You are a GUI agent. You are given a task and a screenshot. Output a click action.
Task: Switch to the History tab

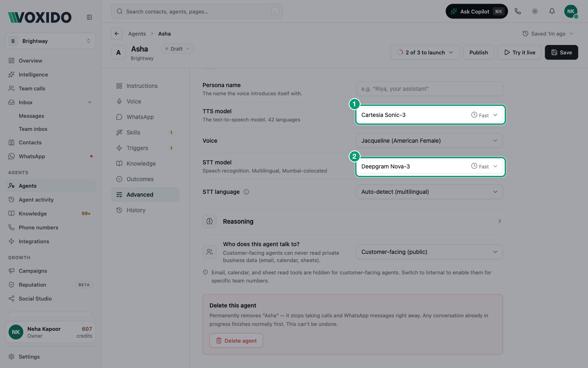pyautogui.click(x=145, y=210)
